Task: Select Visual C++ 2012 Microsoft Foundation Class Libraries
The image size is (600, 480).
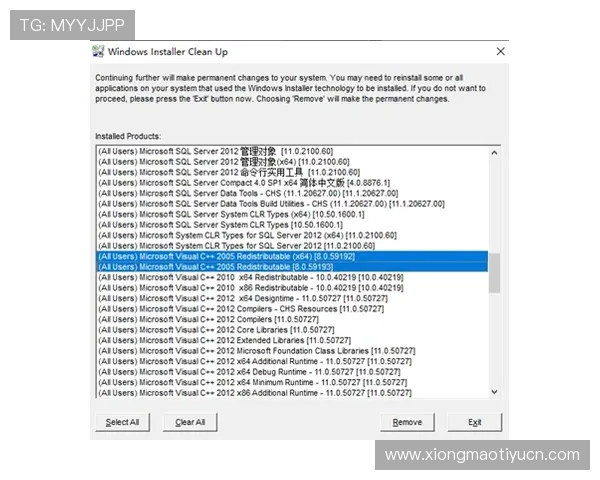Action: point(292,351)
